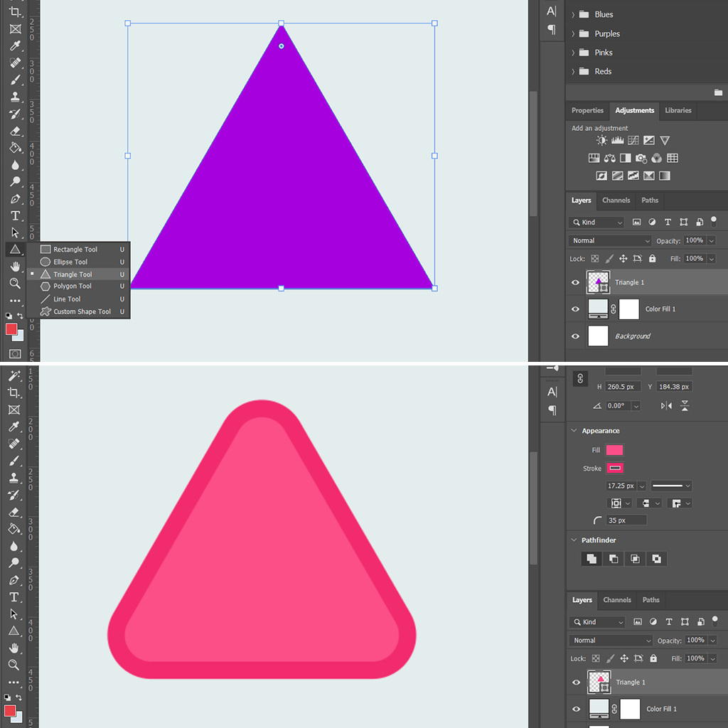
Task: Select the Pen tool in the purple-triangle screenshot
Action: click(15, 199)
